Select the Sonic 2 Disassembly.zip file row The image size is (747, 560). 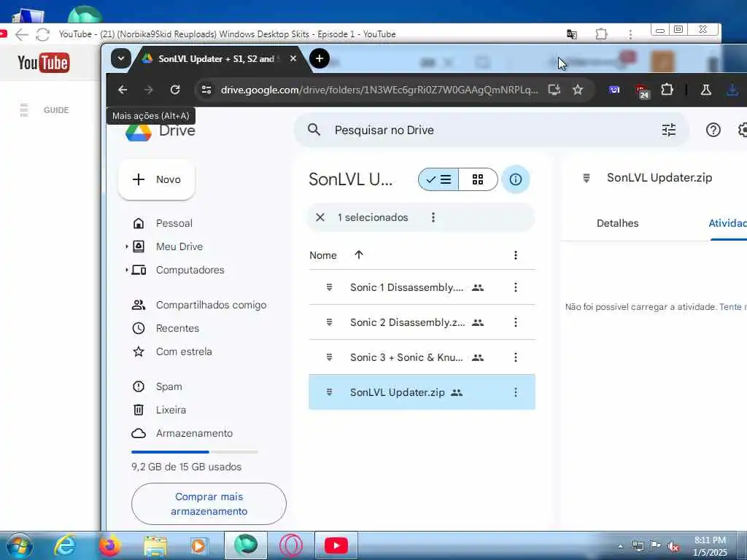pos(422,322)
